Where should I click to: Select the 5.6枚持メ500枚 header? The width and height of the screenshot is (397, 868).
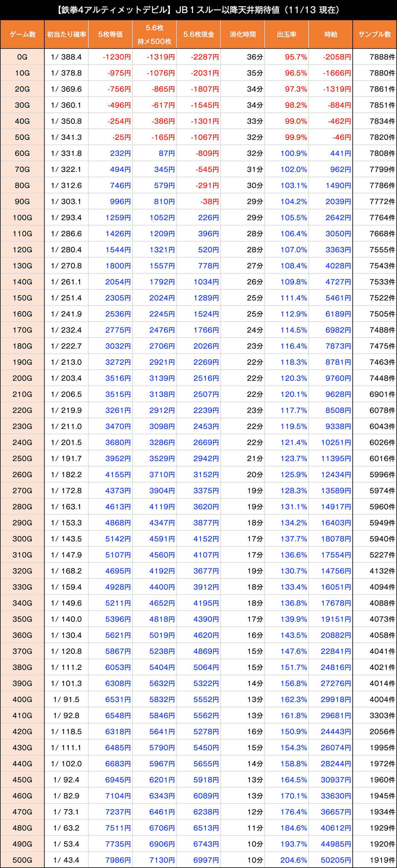154,34
